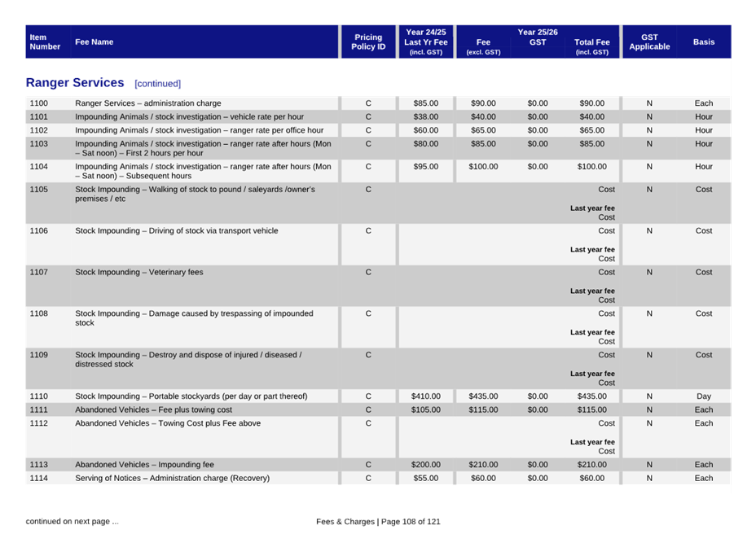Click the $105.00 last year fee

click(426, 409)
